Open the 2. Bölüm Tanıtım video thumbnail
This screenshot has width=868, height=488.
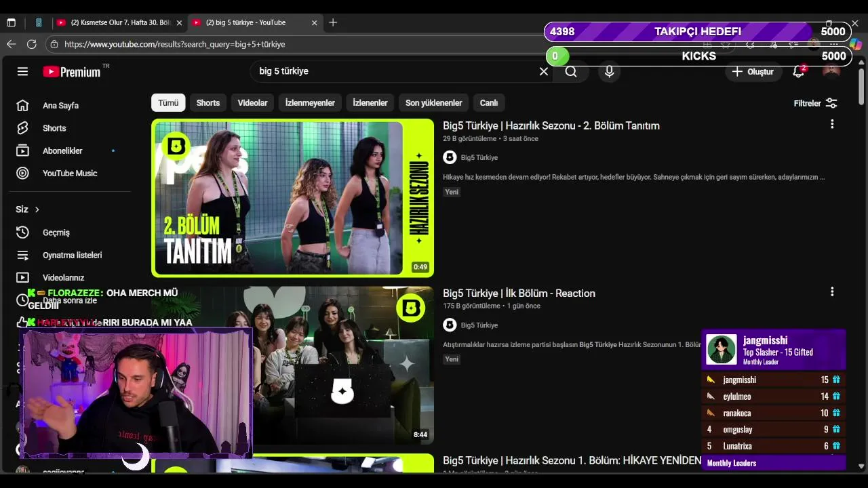tap(292, 198)
